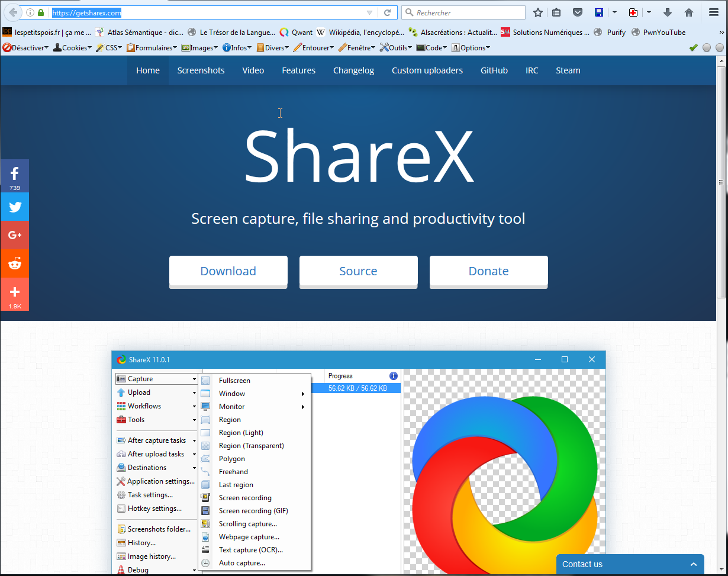This screenshot has height=576, width=728.
Task: Click the Donate button
Action: [x=488, y=271]
